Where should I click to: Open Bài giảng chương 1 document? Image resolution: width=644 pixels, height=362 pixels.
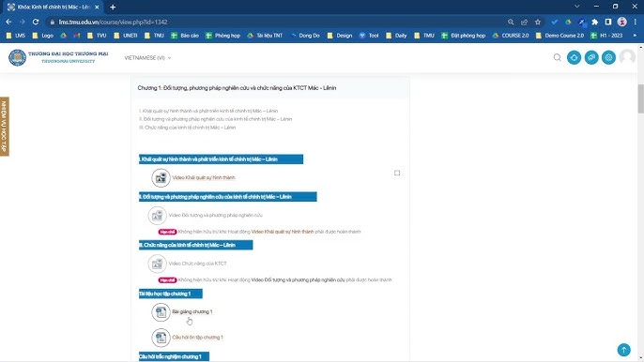click(x=192, y=311)
